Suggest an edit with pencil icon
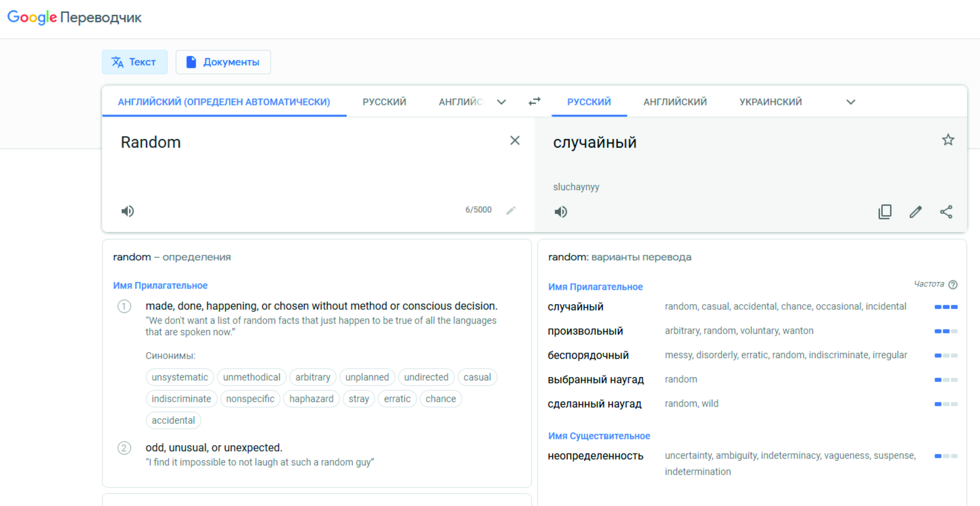 coord(915,212)
